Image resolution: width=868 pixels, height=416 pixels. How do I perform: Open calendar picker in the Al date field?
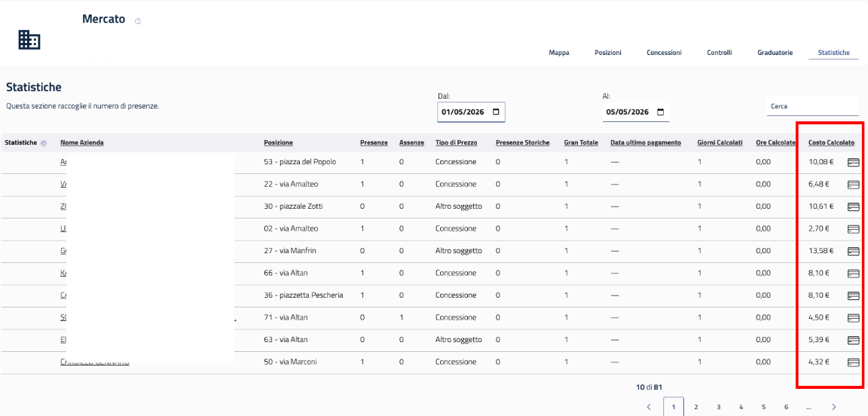660,112
